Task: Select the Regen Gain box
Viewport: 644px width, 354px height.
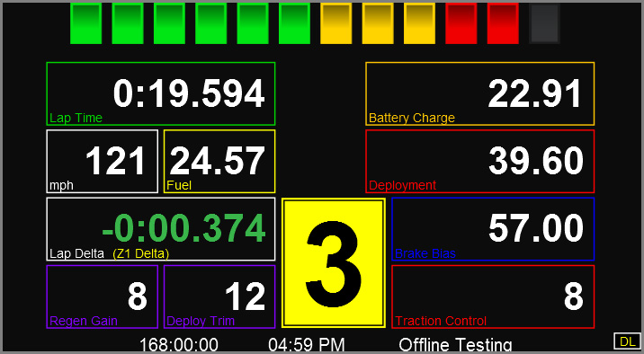Action: pos(103,296)
